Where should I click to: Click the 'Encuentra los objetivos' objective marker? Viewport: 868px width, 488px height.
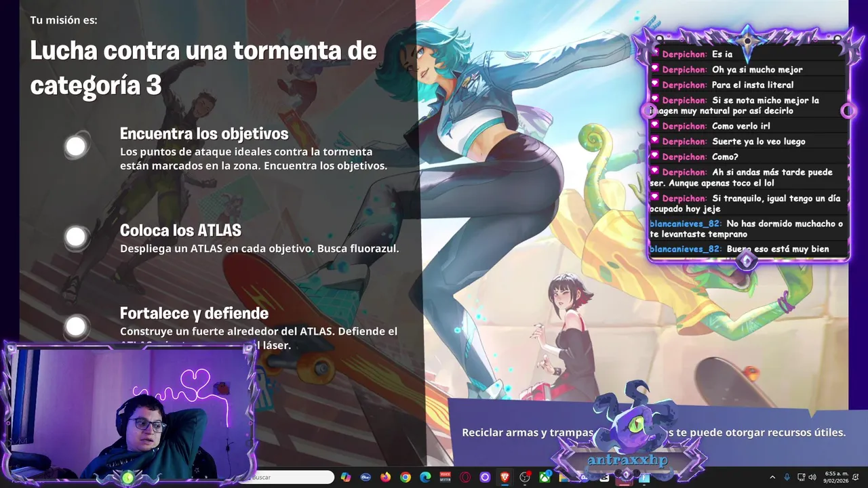pos(76,146)
